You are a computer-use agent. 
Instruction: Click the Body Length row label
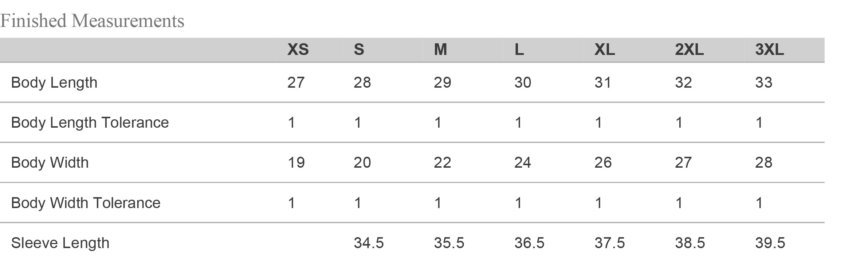point(54,83)
